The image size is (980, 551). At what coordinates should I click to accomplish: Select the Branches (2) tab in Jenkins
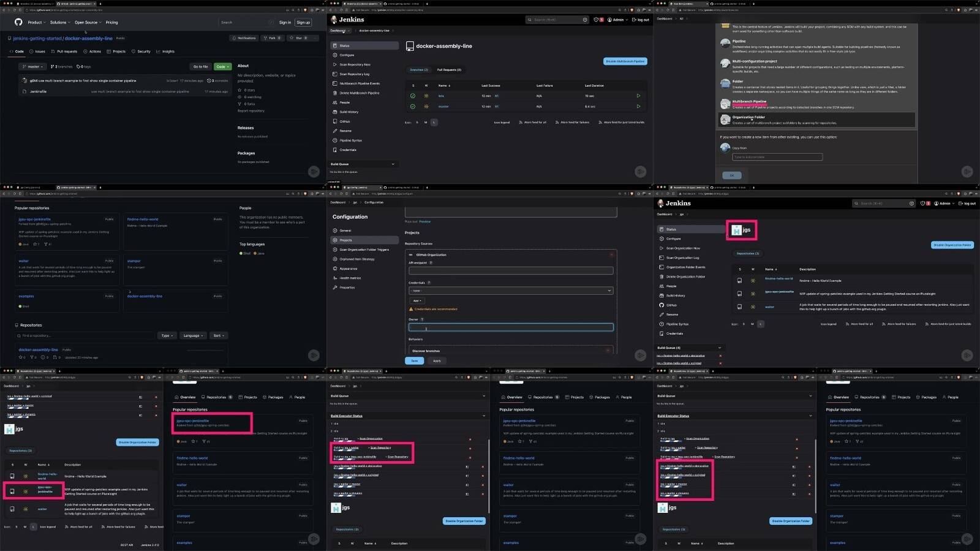click(419, 70)
